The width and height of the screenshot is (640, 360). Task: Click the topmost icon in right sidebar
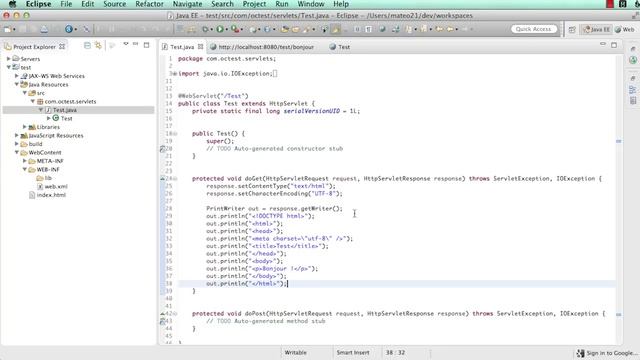pos(633,49)
